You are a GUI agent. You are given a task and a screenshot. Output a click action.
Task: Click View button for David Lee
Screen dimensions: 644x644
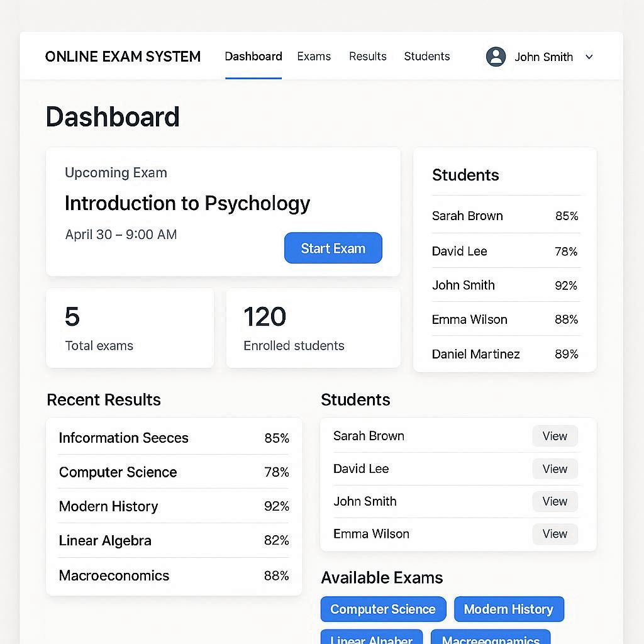[555, 469]
